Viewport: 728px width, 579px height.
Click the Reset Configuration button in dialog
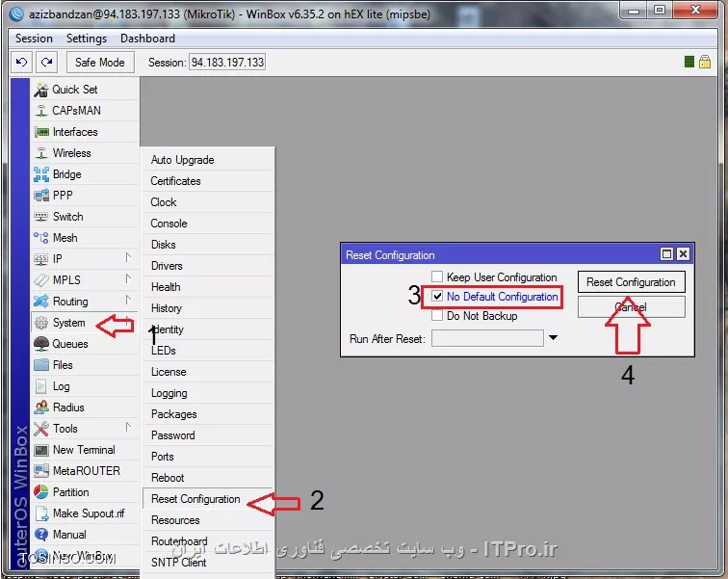[x=632, y=282]
